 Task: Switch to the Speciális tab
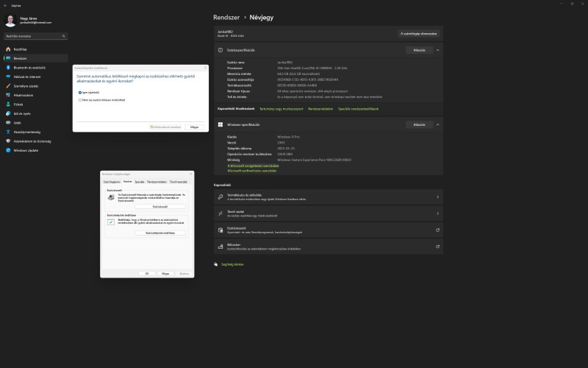coord(140,182)
